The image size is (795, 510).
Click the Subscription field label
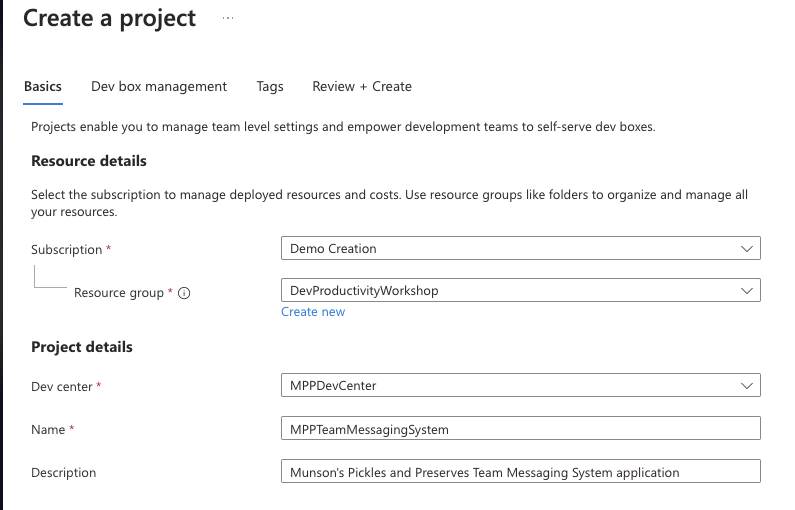coord(66,249)
